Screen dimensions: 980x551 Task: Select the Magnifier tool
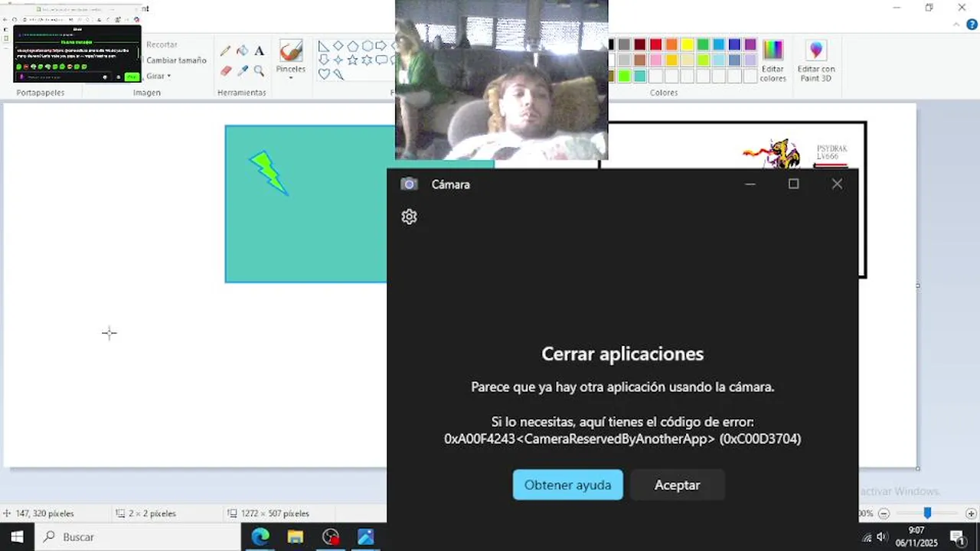coord(260,70)
